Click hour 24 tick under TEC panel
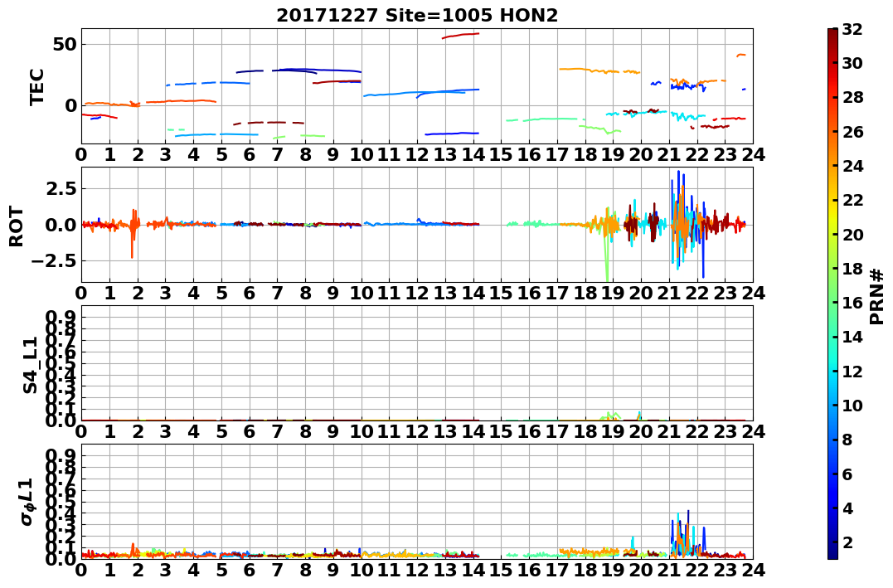Viewport: 893px width, 588px height. pyautogui.click(x=754, y=154)
